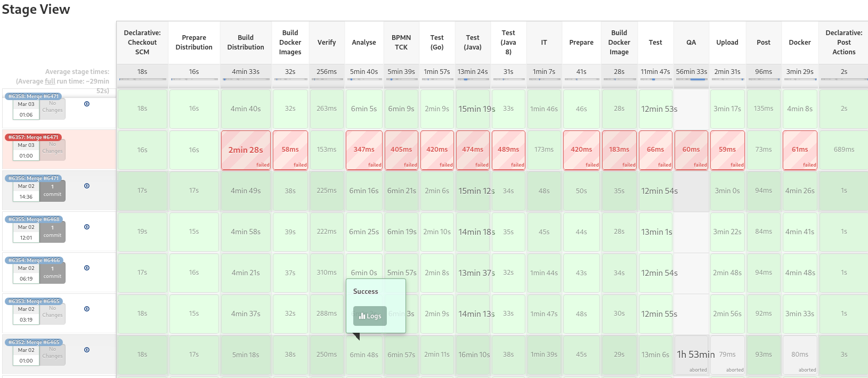
Task: Click the BPMN TCK column header
Action: click(401, 43)
